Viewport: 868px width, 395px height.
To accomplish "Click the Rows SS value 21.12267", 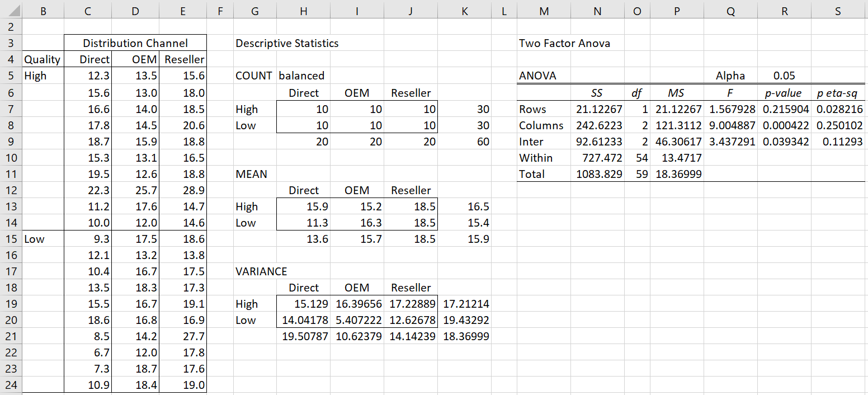I will (x=597, y=109).
